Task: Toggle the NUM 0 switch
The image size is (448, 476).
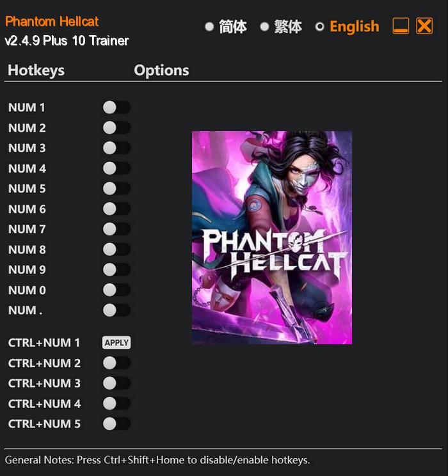Action: point(116,290)
